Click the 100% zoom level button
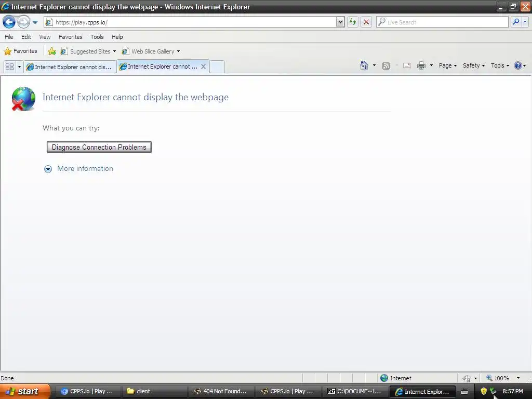Image resolution: width=532 pixels, height=399 pixels. tap(498, 378)
